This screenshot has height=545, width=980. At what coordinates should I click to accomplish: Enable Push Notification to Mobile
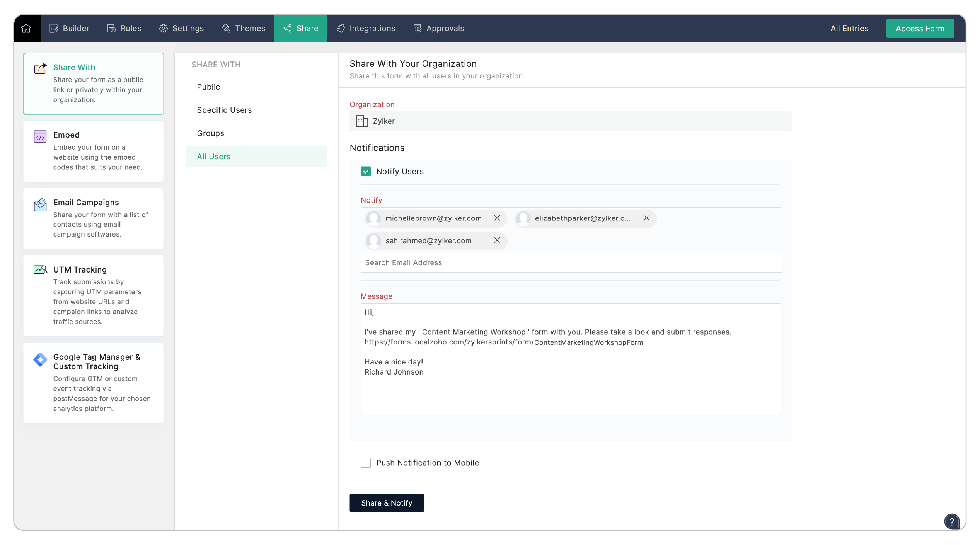point(366,463)
